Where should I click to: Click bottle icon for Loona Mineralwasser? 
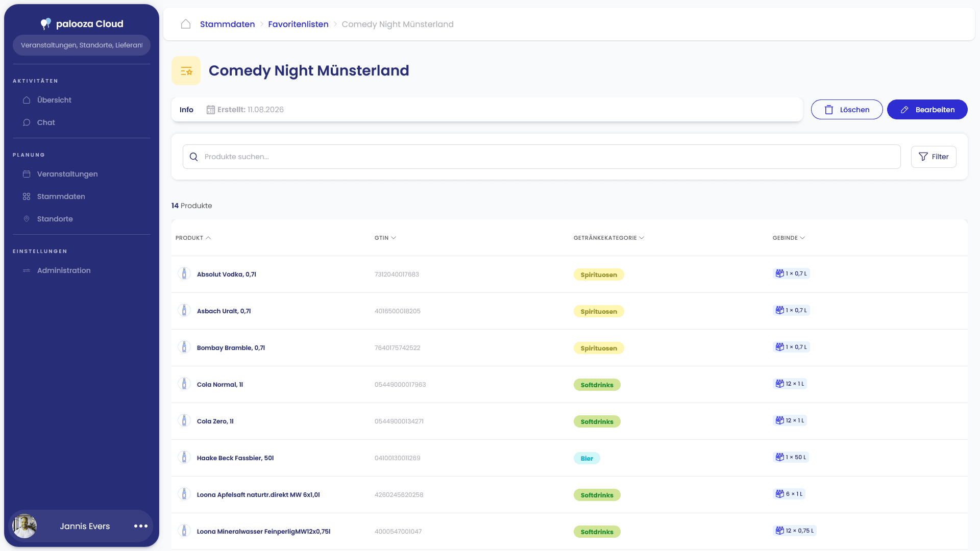(x=184, y=531)
